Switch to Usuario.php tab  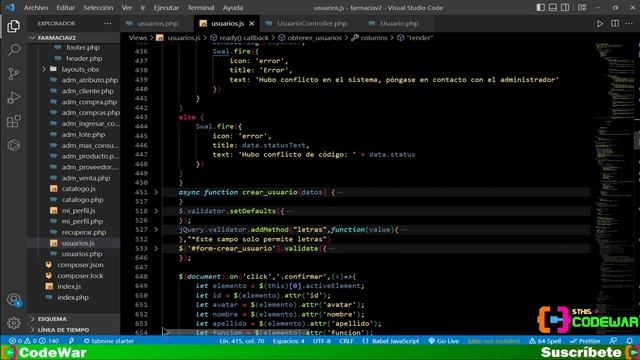tap(398, 24)
